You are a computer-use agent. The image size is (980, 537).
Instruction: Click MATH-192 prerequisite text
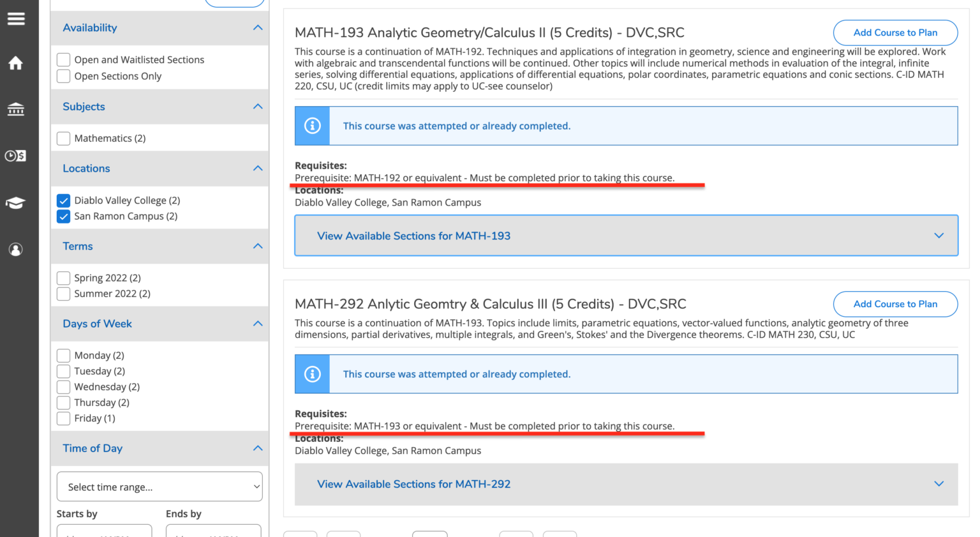pos(484,178)
